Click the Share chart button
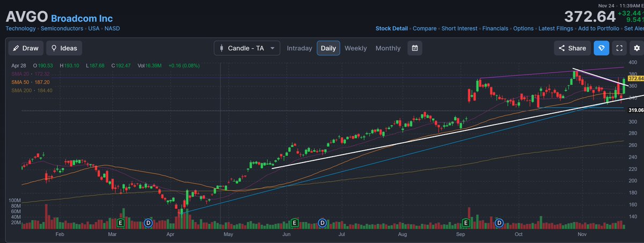Viewport: 644px width, 243px height. (573, 48)
